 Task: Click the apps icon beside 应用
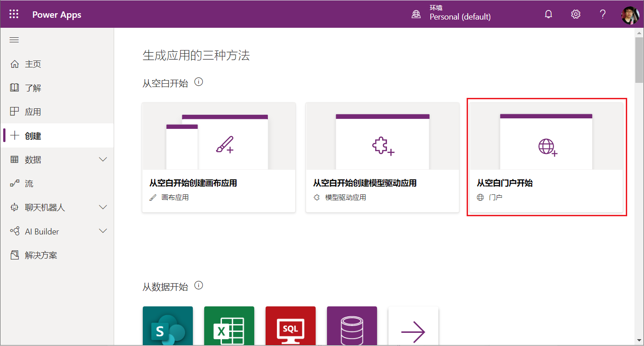coord(15,112)
